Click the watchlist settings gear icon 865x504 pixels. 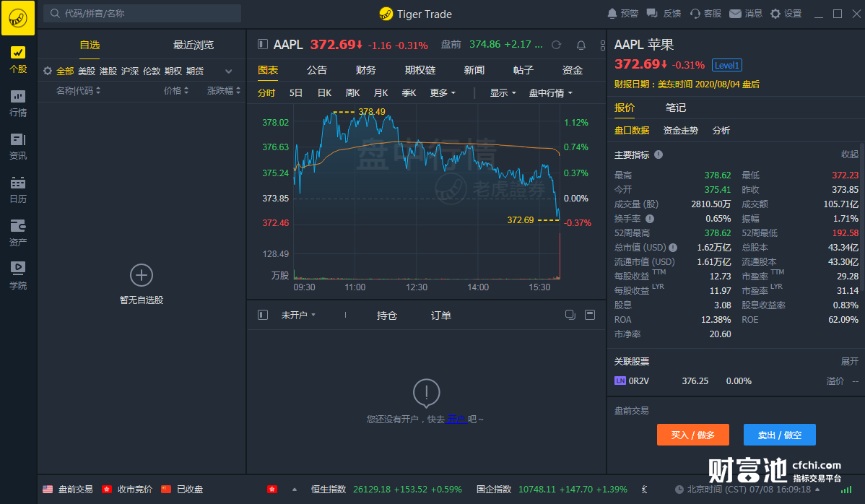(x=48, y=71)
